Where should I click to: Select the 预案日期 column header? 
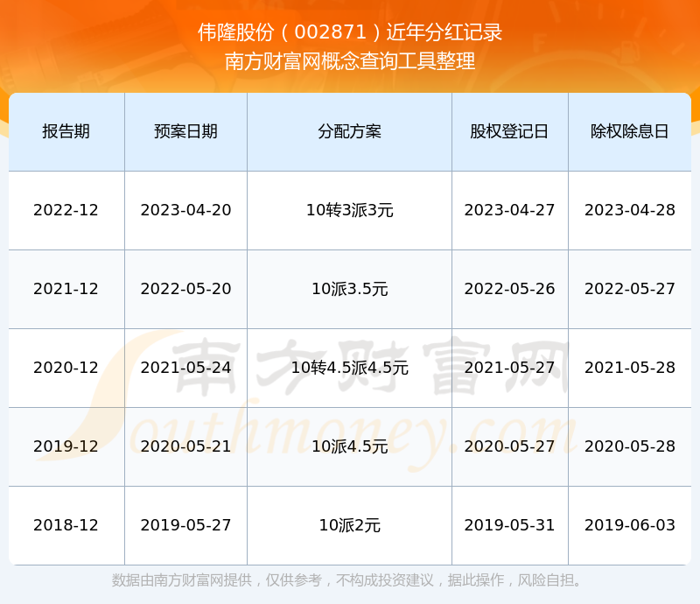coord(185,131)
